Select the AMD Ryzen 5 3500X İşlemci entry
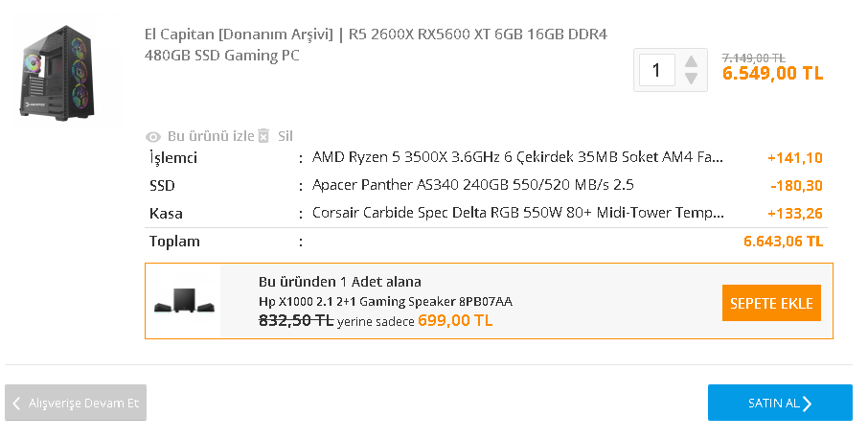The image size is (868, 439). tap(517, 157)
